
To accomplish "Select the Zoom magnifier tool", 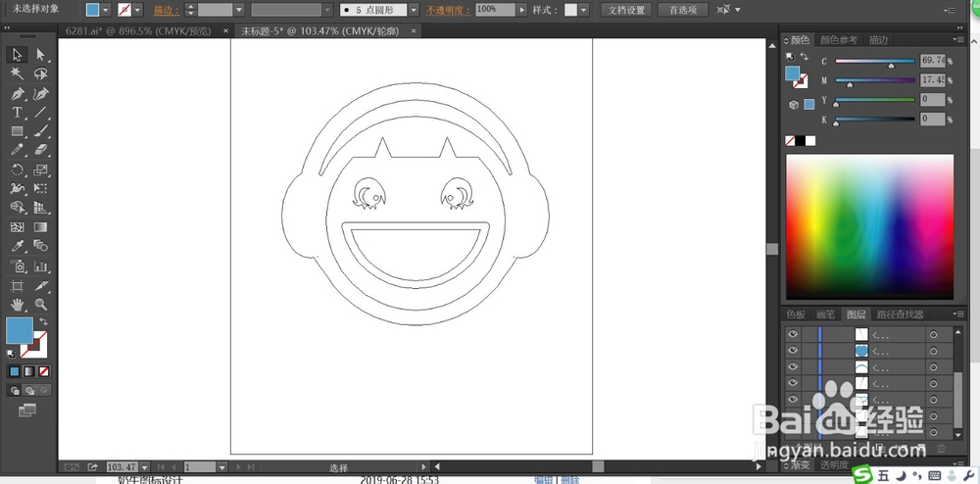I will coord(40,305).
